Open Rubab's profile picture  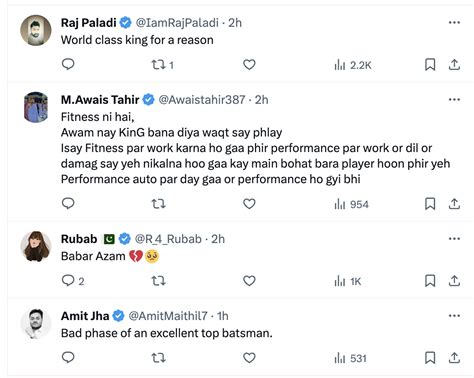point(36,246)
